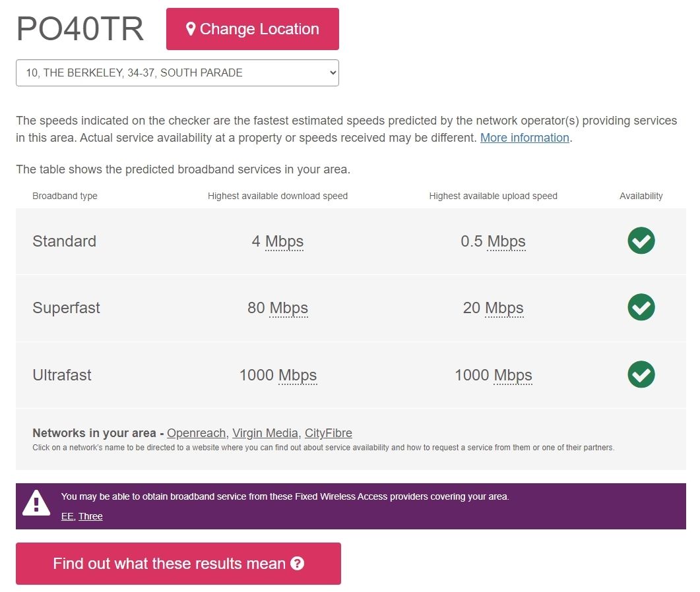
Task: Click Find out what these results mean
Action: [x=179, y=564]
